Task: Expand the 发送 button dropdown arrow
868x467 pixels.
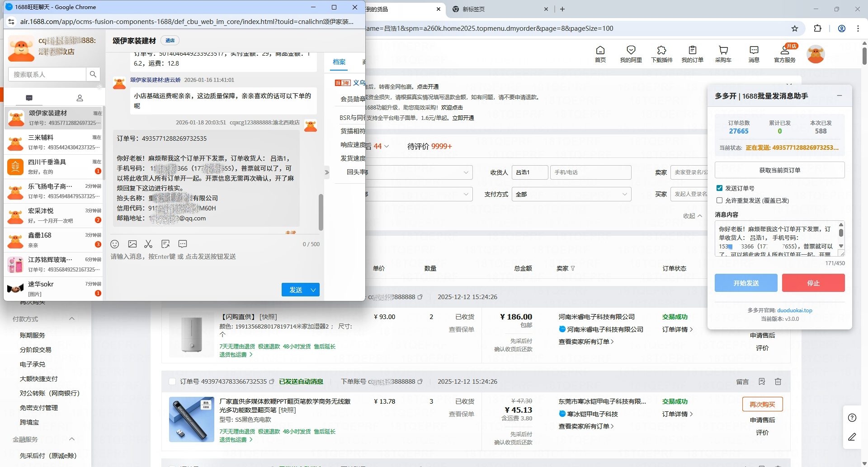Action: (x=313, y=290)
